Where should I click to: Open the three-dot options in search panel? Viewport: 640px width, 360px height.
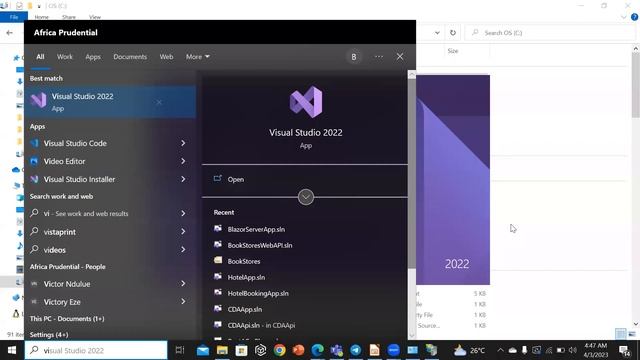tap(379, 57)
